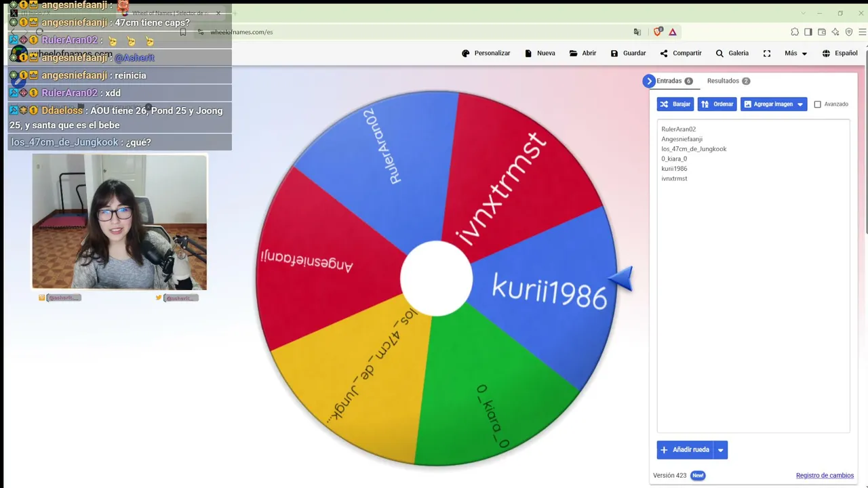Share the wheel via Compartir

pos(680,53)
